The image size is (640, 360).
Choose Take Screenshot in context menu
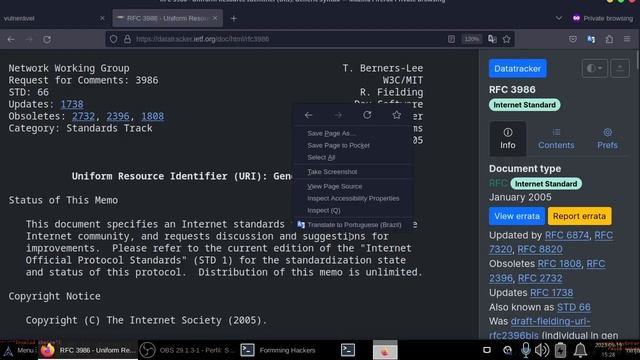click(x=353, y=172)
